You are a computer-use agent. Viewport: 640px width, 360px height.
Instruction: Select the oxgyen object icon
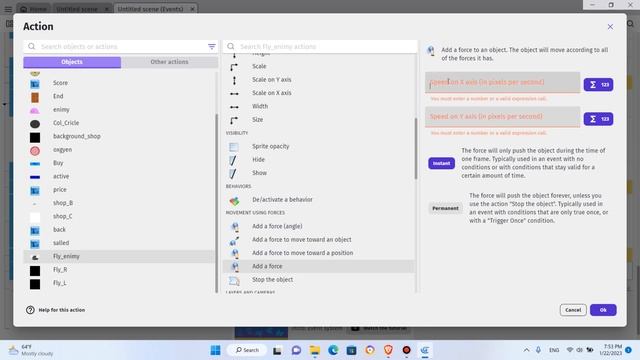pyautogui.click(x=35, y=151)
